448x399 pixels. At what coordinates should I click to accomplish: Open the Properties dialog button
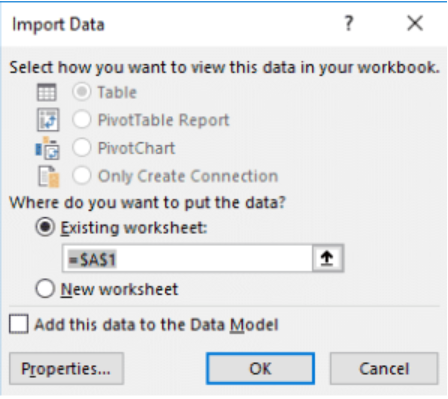tap(66, 369)
